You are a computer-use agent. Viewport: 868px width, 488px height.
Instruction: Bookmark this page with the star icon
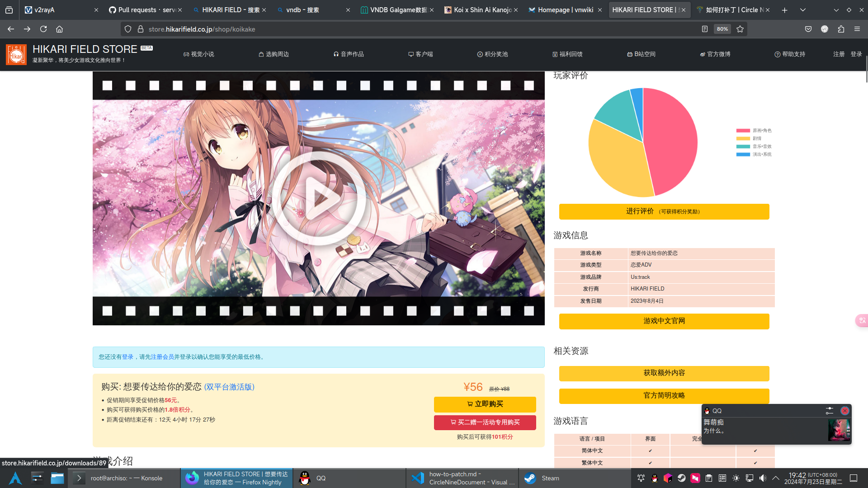point(740,29)
